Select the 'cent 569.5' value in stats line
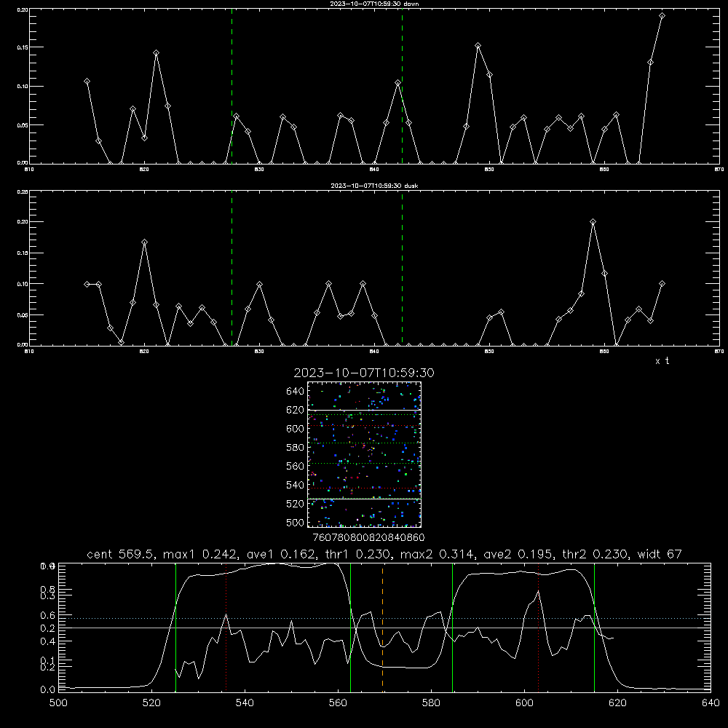The width and height of the screenshot is (728, 728). click(122, 554)
